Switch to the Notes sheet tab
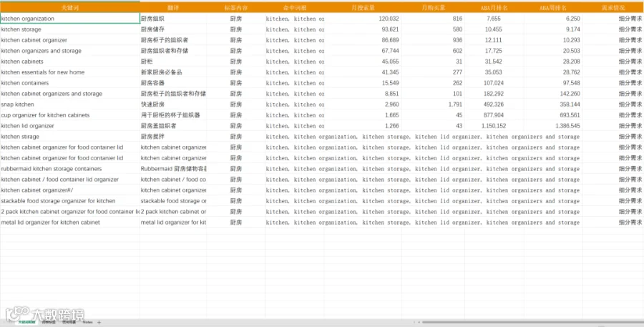 (x=87, y=323)
